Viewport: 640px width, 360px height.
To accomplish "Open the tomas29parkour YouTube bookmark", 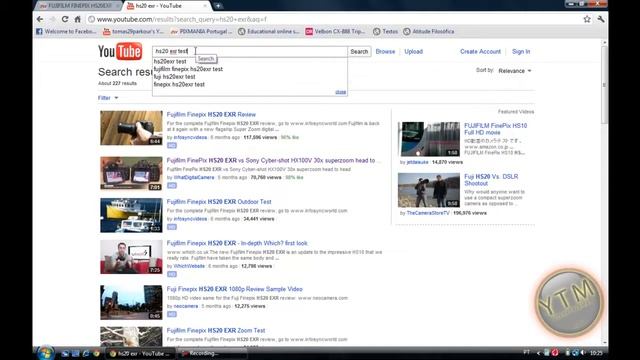I will (133, 31).
